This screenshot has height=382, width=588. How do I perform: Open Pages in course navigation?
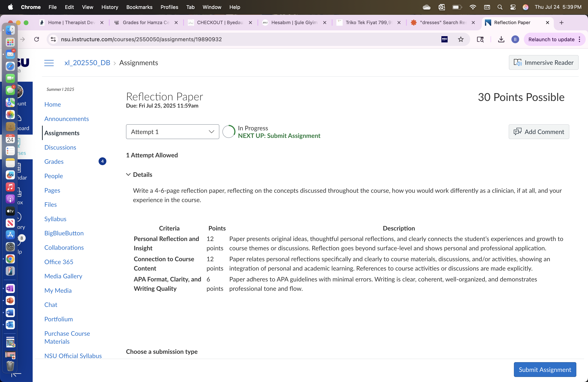(x=52, y=190)
